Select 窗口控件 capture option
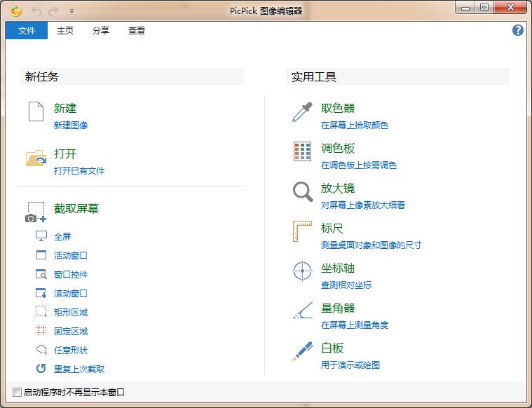 (x=71, y=274)
